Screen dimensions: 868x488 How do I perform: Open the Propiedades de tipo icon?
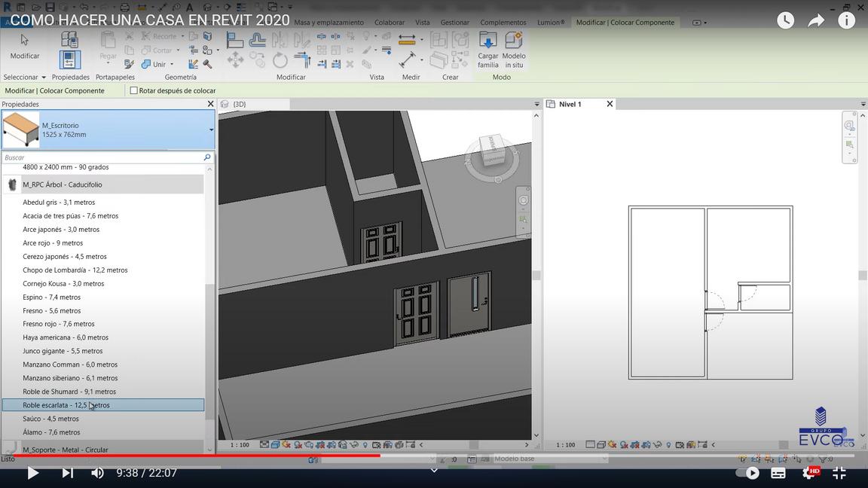(x=69, y=39)
